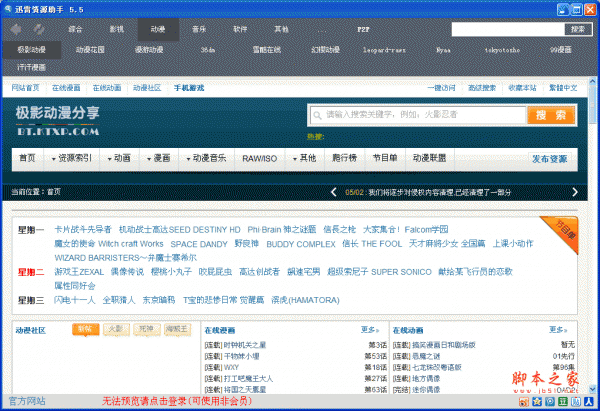Open the 漫游动漫 source tab
This screenshot has width=600, height=411.
coord(149,50)
